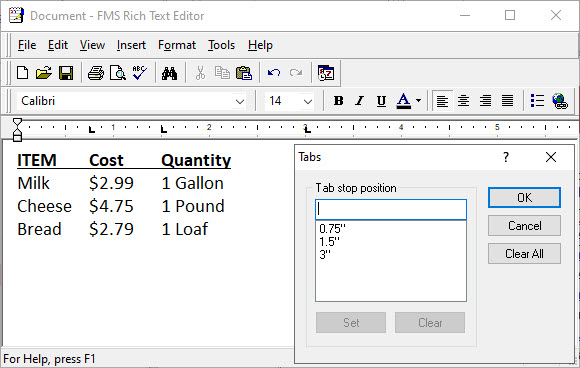Create a new document with New icon
580x368 pixels.
(x=23, y=73)
